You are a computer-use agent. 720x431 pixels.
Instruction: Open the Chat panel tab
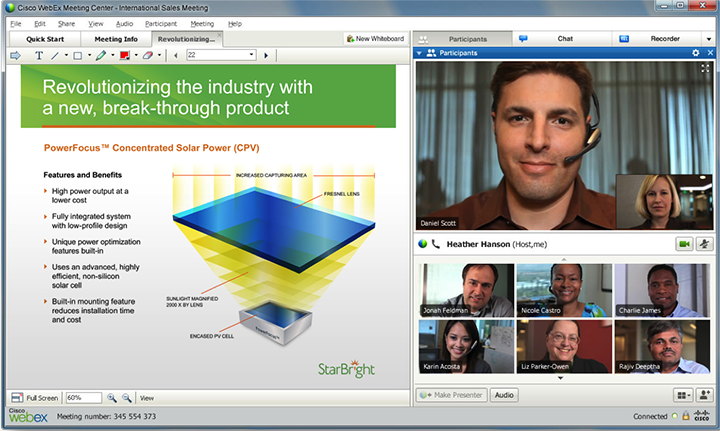562,39
